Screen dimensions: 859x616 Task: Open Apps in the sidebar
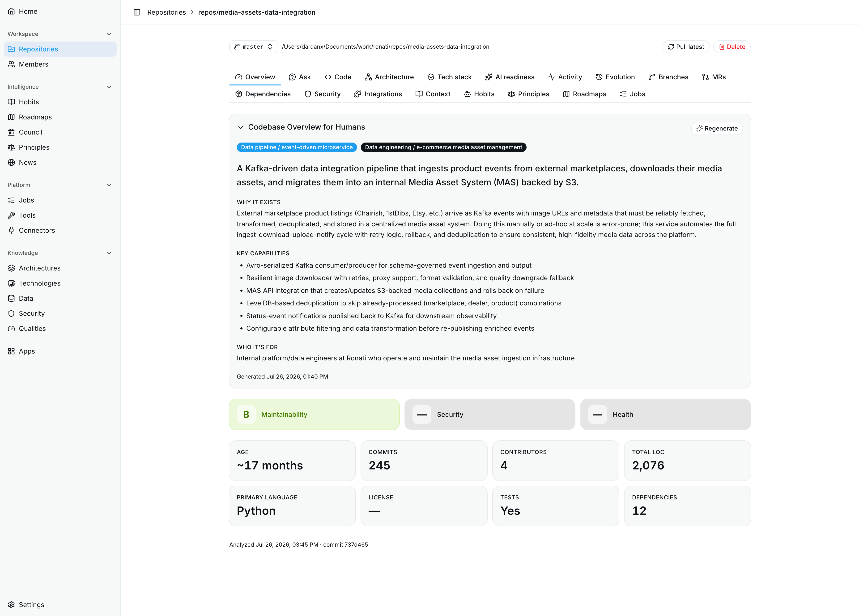pos(60,351)
